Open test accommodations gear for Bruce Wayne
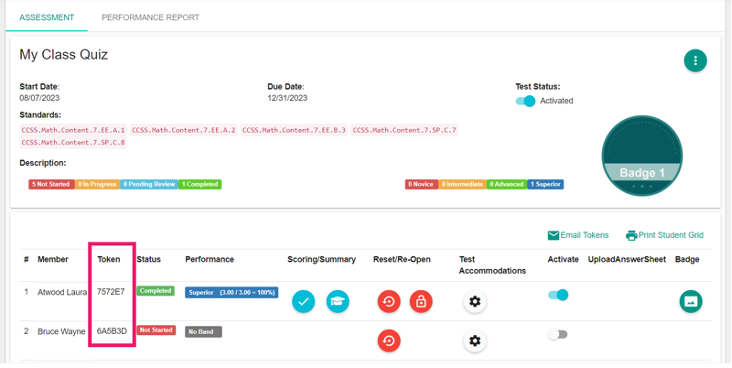The width and height of the screenshot is (732, 368). click(475, 341)
